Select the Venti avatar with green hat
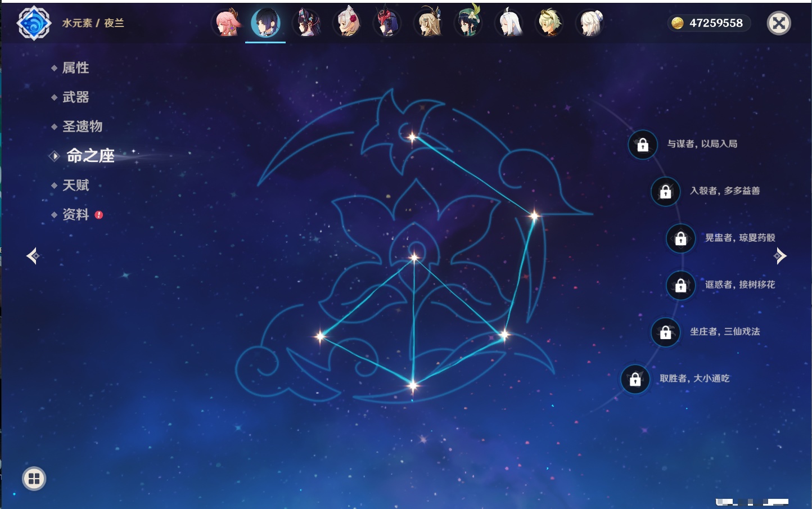 (469, 23)
